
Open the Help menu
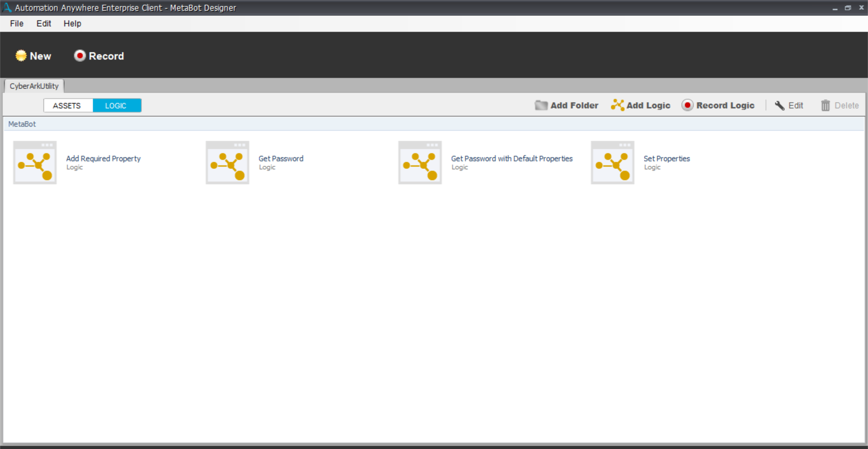[72, 23]
